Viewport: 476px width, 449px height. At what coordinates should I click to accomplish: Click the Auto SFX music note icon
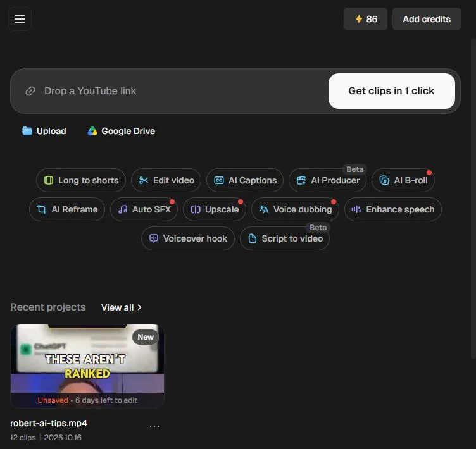click(x=123, y=209)
